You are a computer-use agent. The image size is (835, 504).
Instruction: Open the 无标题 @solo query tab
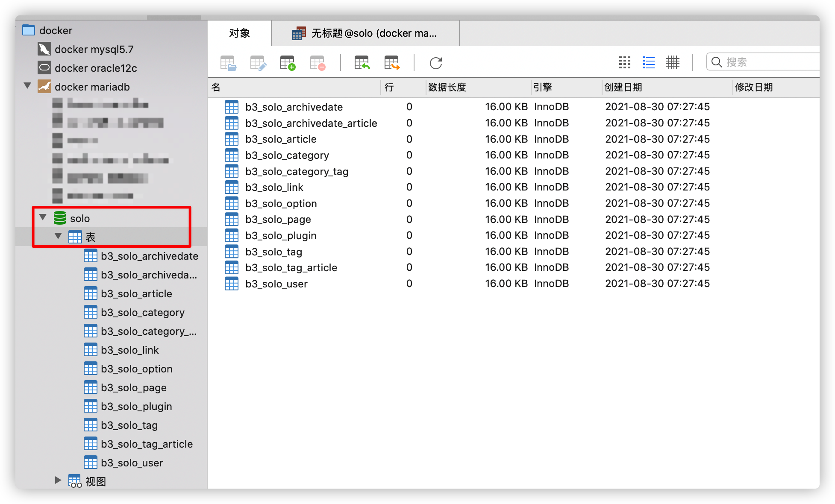pos(365,33)
